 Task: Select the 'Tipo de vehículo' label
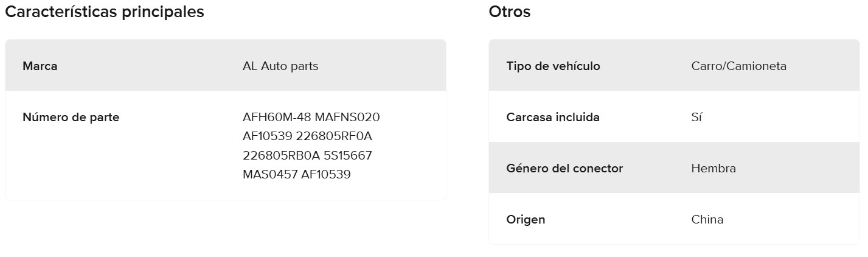(553, 66)
